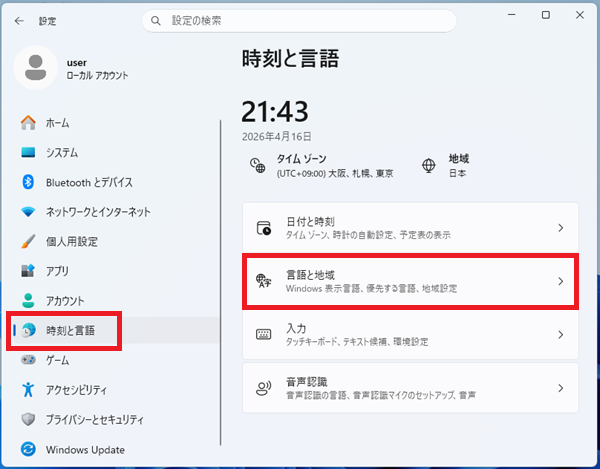Select アプリ from the sidebar menu

click(x=57, y=271)
